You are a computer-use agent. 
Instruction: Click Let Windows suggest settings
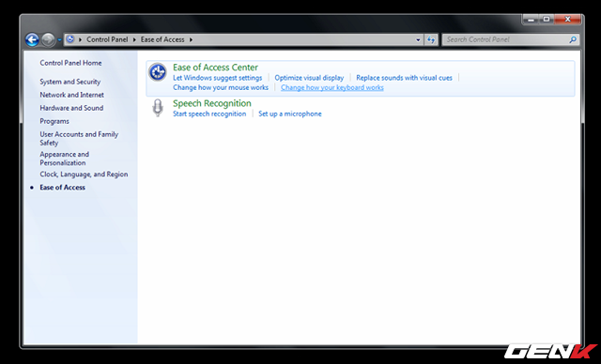pyautogui.click(x=217, y=78)
